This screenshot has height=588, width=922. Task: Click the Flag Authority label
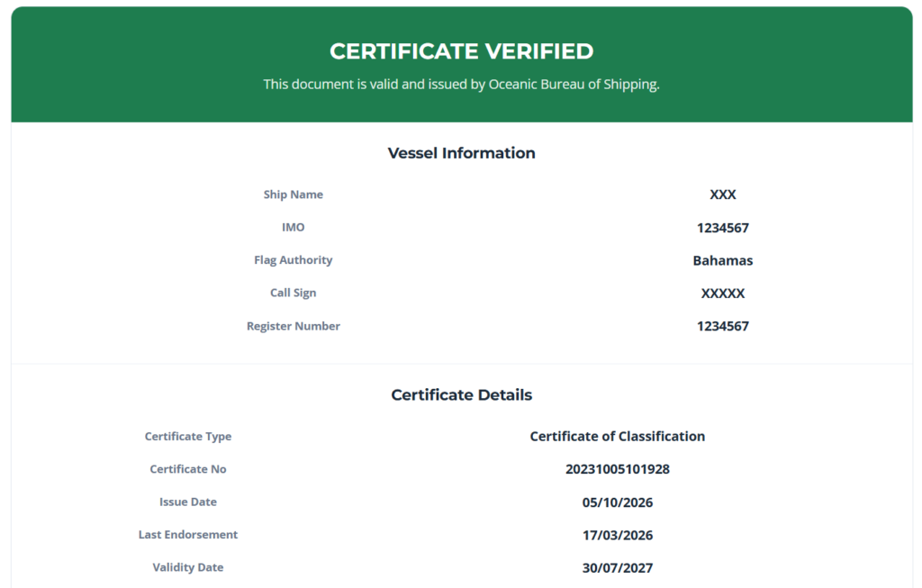pos(294,260)
